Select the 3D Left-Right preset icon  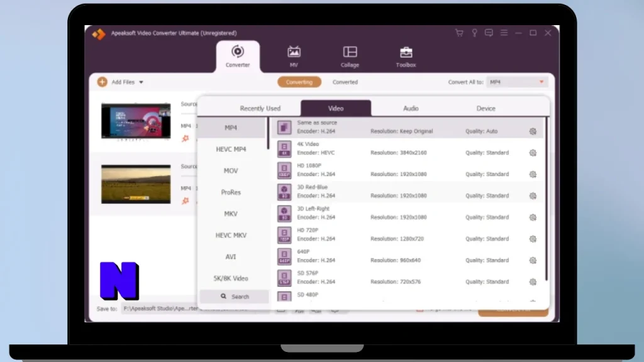(284, 214)
